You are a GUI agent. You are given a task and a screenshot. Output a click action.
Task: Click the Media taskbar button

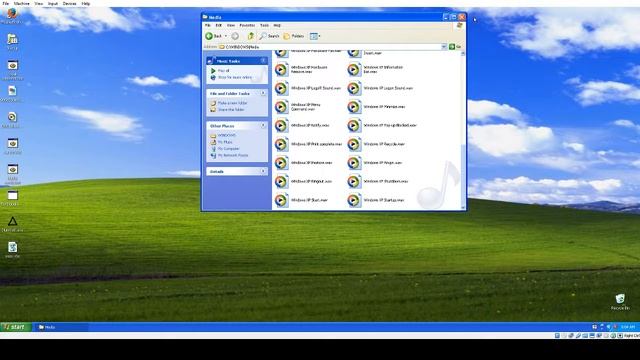click(61, 327)
